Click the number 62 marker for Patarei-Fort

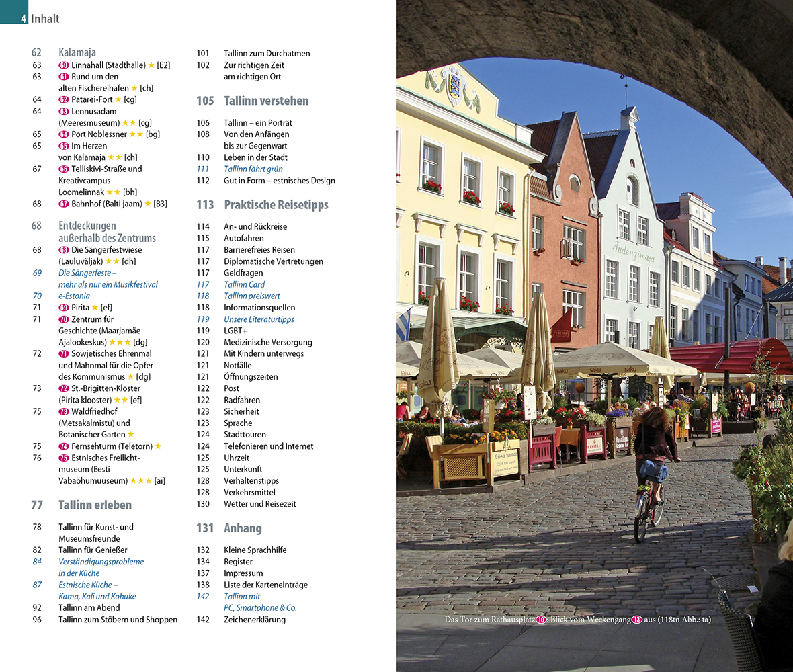[64, 99]
